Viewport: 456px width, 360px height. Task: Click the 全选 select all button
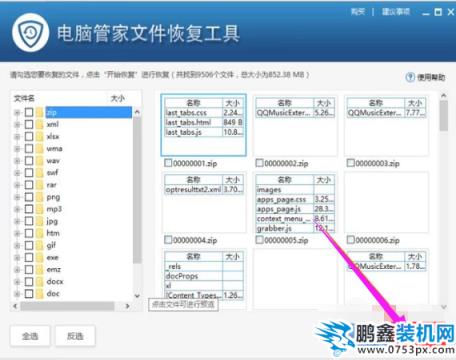(30, 336)
